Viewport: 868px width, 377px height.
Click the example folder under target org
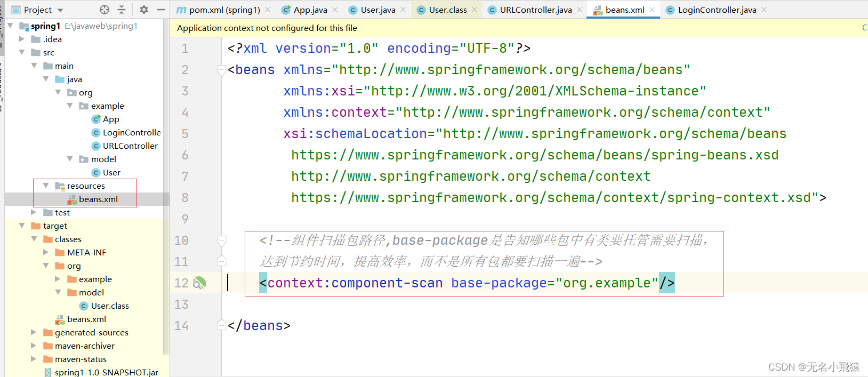pos(95,279)
